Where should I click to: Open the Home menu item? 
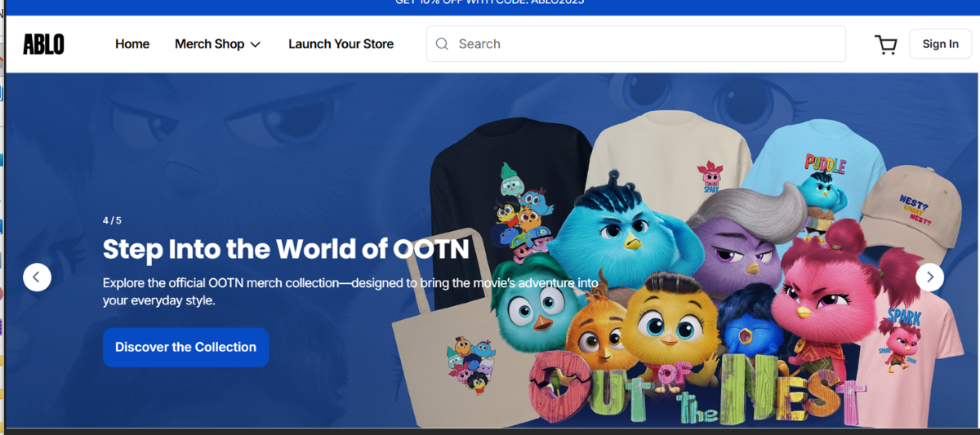point(132,44)
